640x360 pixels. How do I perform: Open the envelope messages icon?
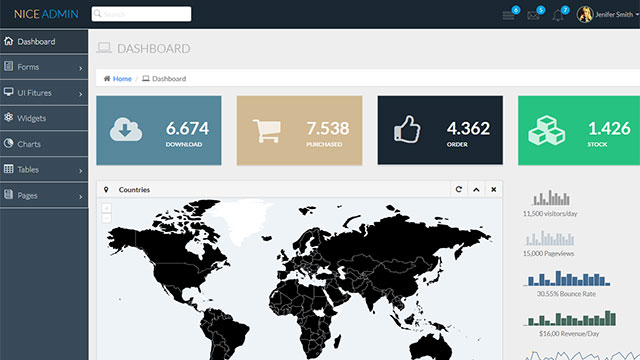click(533, 16)
